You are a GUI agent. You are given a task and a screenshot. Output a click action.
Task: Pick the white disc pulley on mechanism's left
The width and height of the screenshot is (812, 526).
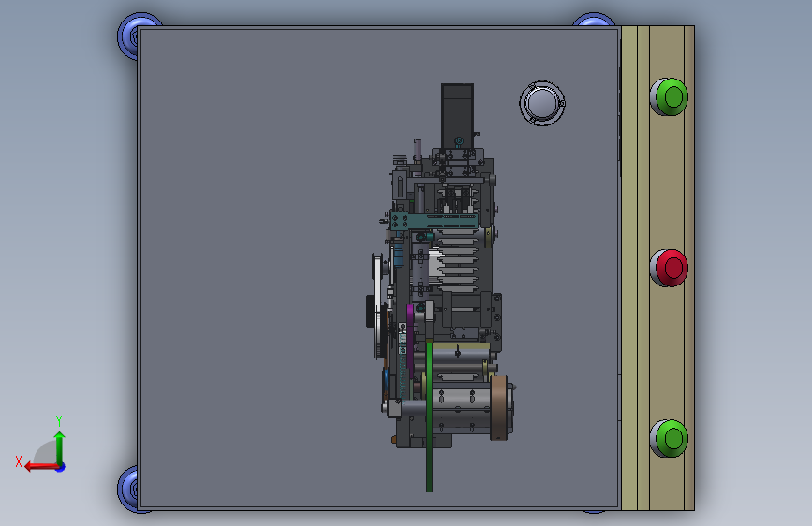coord(378,305)
